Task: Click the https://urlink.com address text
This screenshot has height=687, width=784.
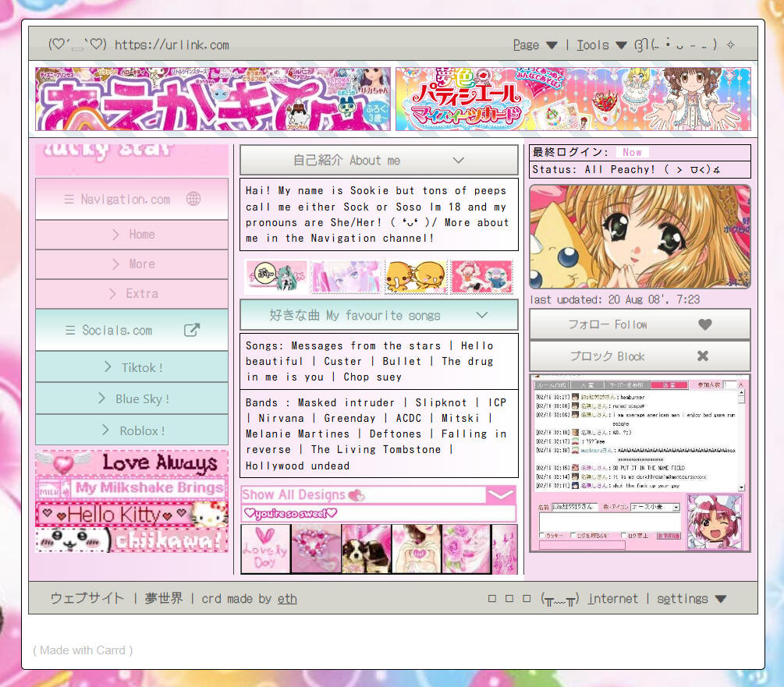Action: coord(172,45)
